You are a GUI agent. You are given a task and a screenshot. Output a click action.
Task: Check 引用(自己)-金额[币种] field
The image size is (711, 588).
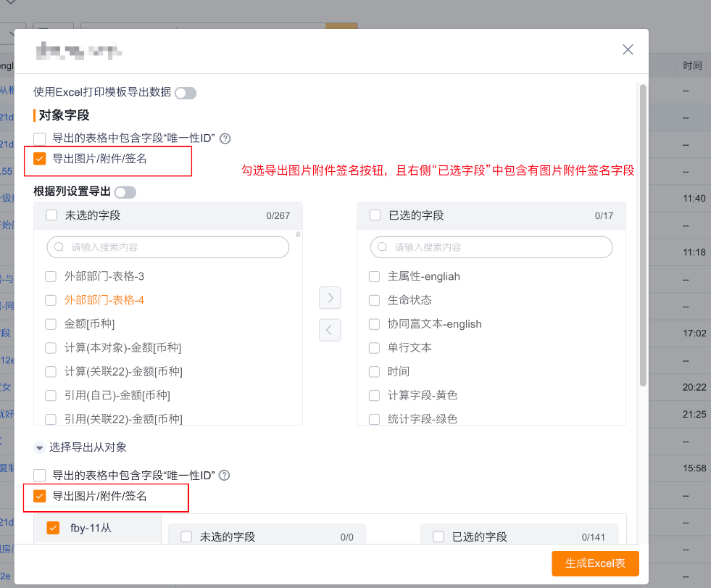(51, 396)
